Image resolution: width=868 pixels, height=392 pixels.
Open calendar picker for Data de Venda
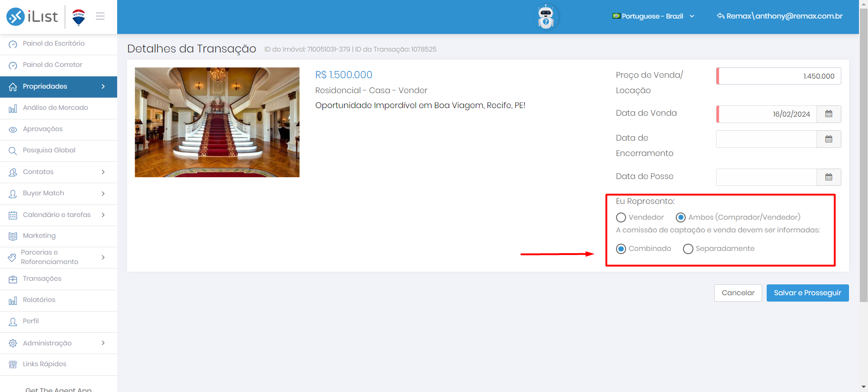point(829,114)
